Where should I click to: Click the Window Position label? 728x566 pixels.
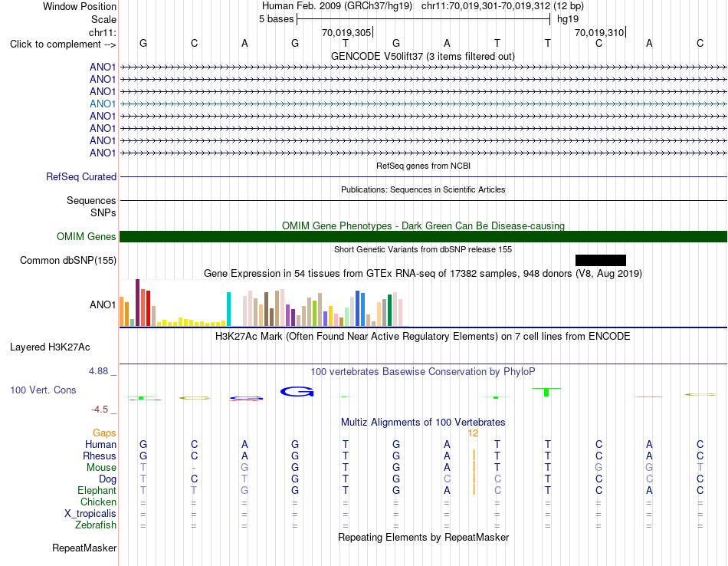tap(80, 6)
